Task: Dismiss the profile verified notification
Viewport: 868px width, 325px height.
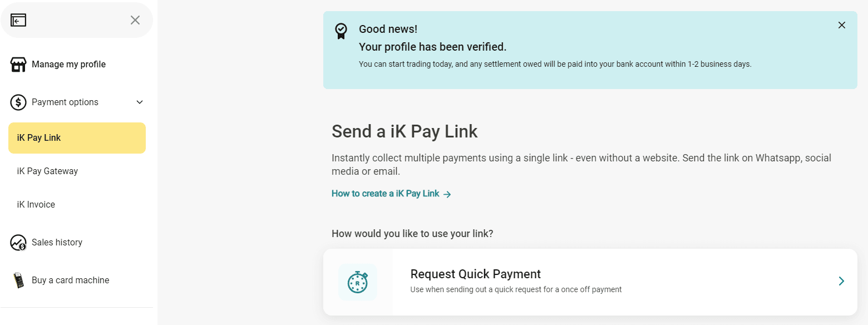Action: 842,25
